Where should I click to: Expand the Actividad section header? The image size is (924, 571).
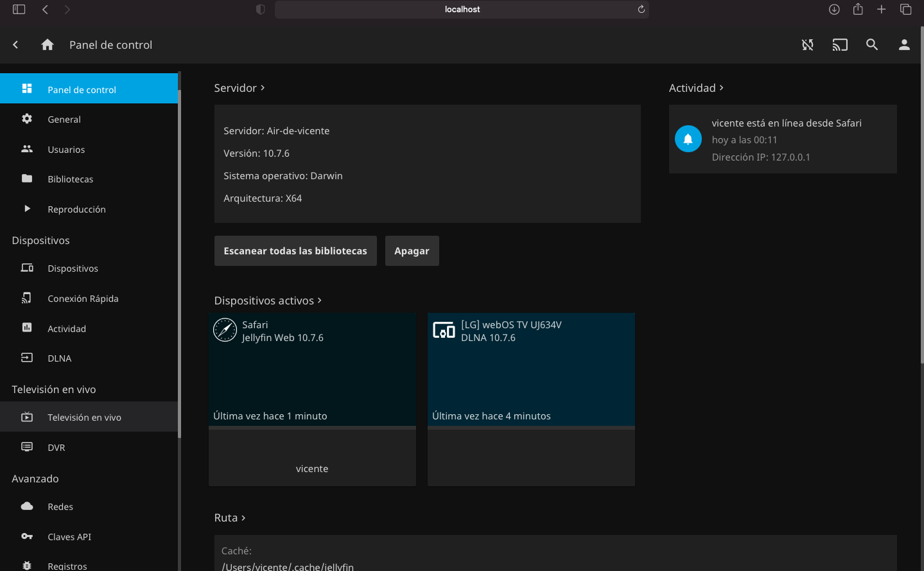[696, 88]
